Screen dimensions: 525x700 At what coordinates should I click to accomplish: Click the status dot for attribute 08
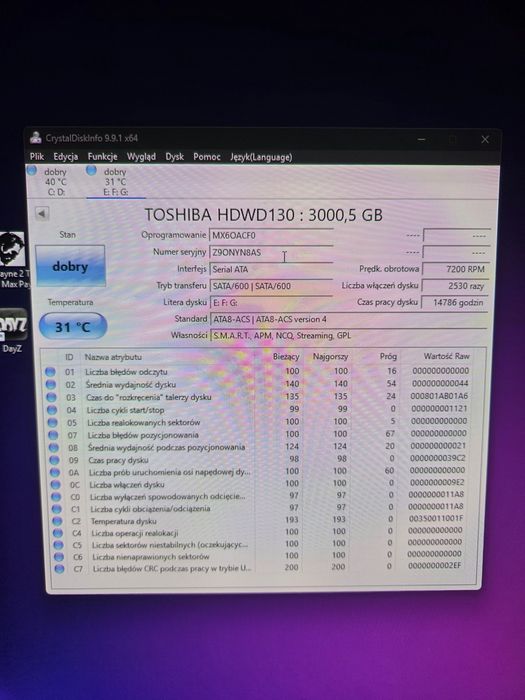point(54,447)
